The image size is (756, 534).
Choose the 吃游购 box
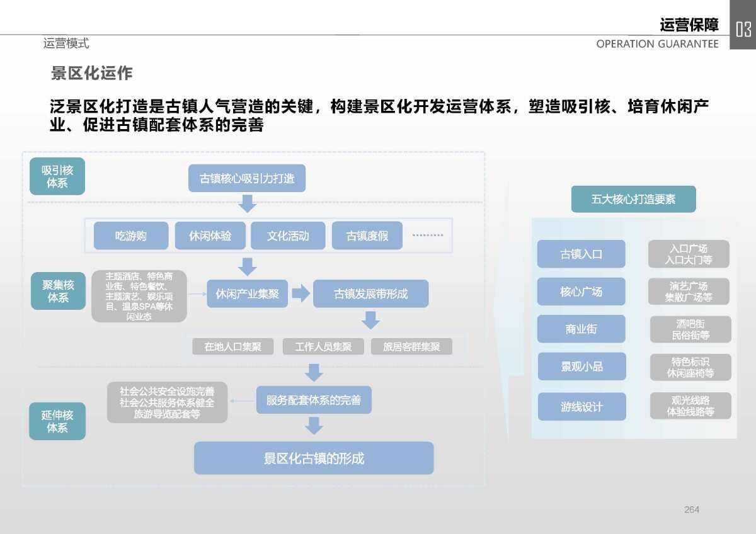coord(131,236)
